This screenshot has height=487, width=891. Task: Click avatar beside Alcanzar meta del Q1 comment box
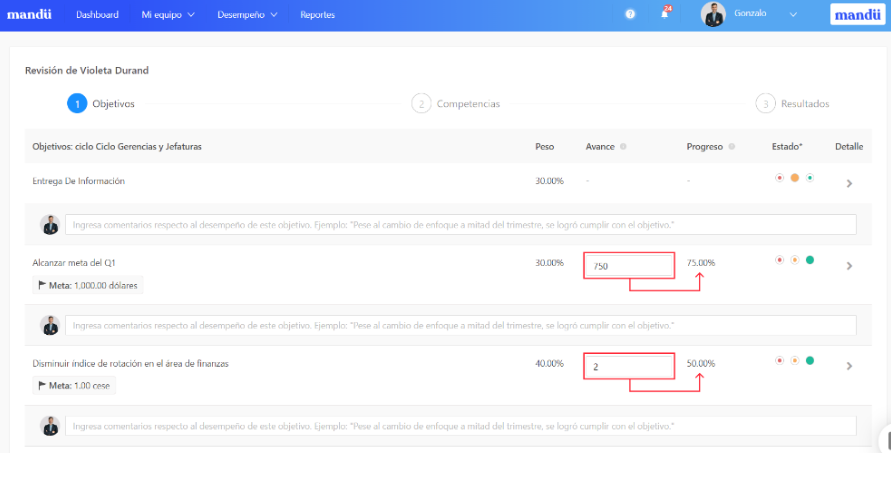pyautogui.click(x=50, y=326)
